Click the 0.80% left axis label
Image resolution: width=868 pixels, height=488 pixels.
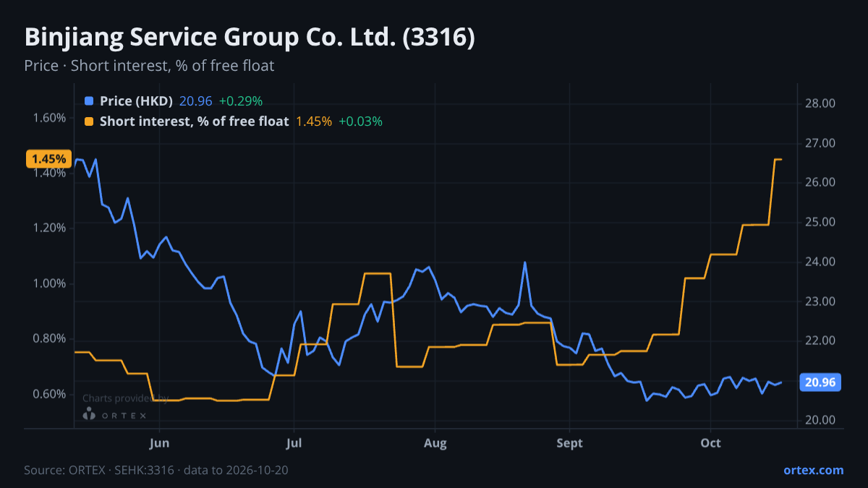(49, 338)
